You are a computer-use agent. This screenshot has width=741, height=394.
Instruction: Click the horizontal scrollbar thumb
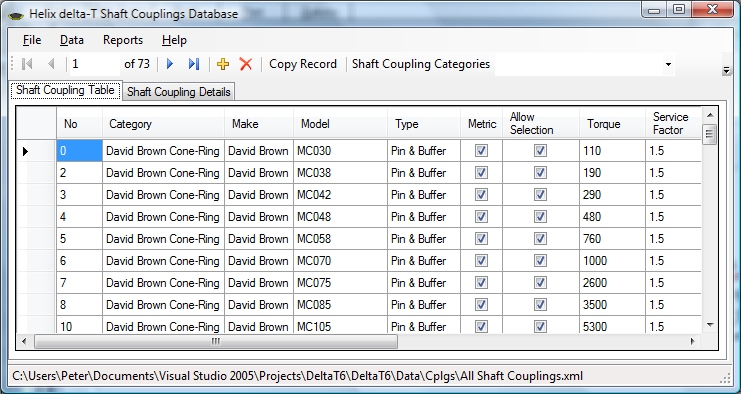tap(216, 341)
